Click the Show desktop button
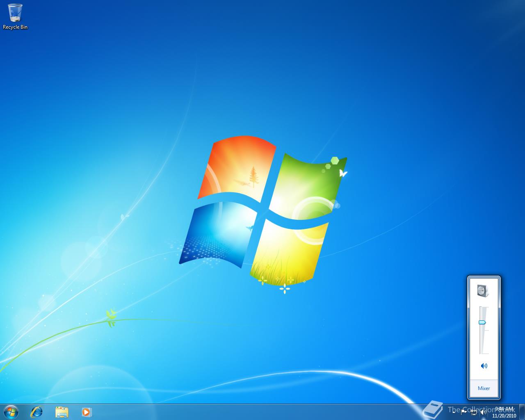525x420 pixels. pyautogui.click(x=522, y=412)
